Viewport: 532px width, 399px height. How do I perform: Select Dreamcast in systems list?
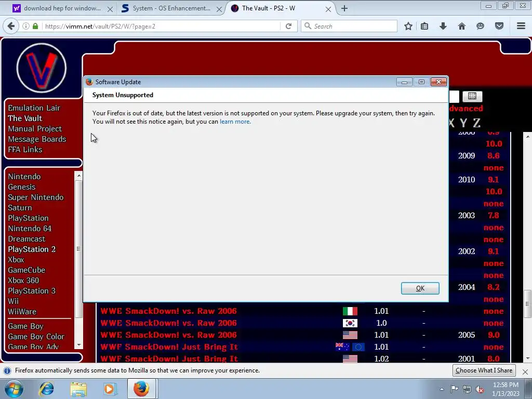pos(26,239)
